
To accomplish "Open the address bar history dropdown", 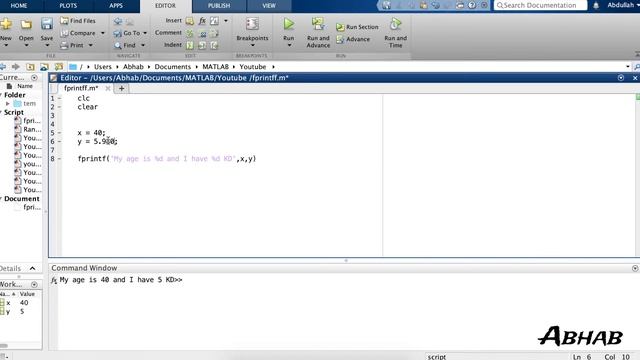I will 627,67.
